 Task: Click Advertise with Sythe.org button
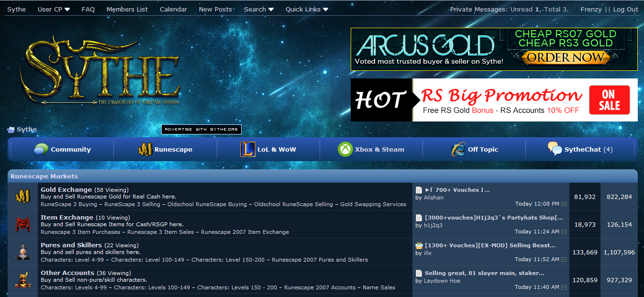click(x=201, y=130)
